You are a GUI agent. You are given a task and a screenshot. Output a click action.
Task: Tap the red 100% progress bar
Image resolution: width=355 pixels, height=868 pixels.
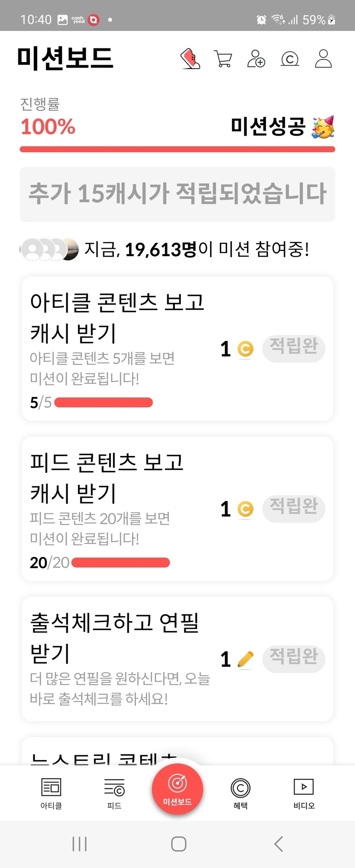[177, 149]
